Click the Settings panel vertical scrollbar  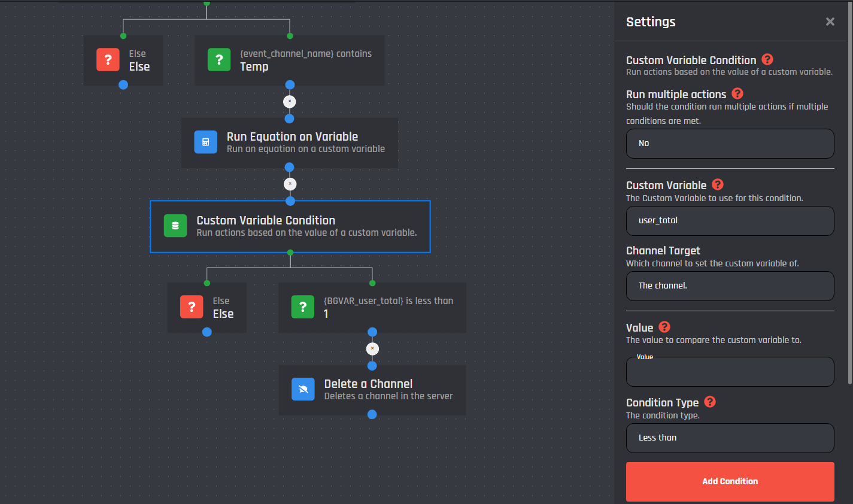(x=850, y=192)
